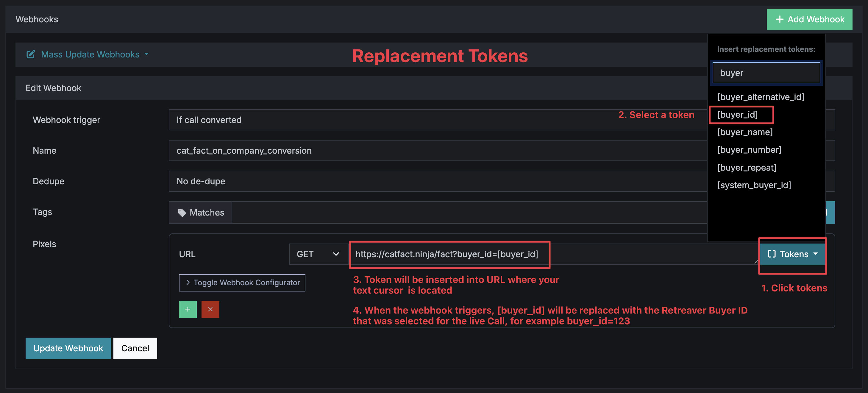The height and width of the screenshot is (393, 868).
Task: Select the [buyer_id] token
Action: (738, 115)
